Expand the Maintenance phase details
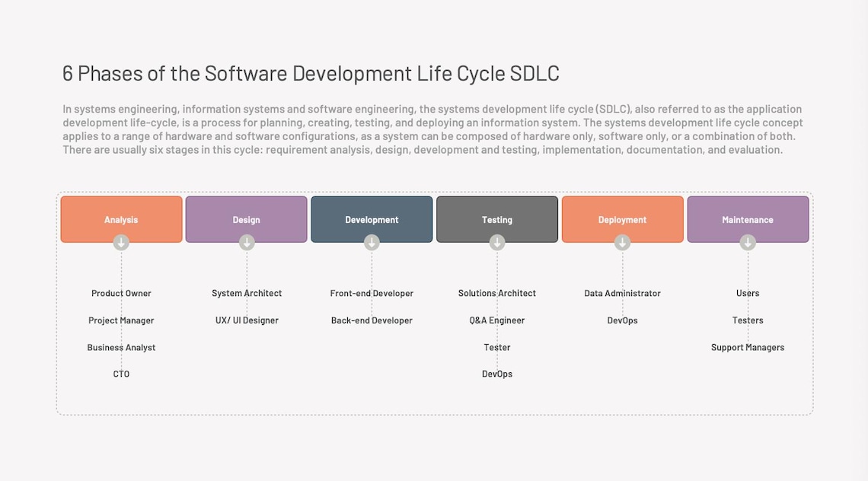Viewport: 868px width, 481px height. tap(748, 219)
